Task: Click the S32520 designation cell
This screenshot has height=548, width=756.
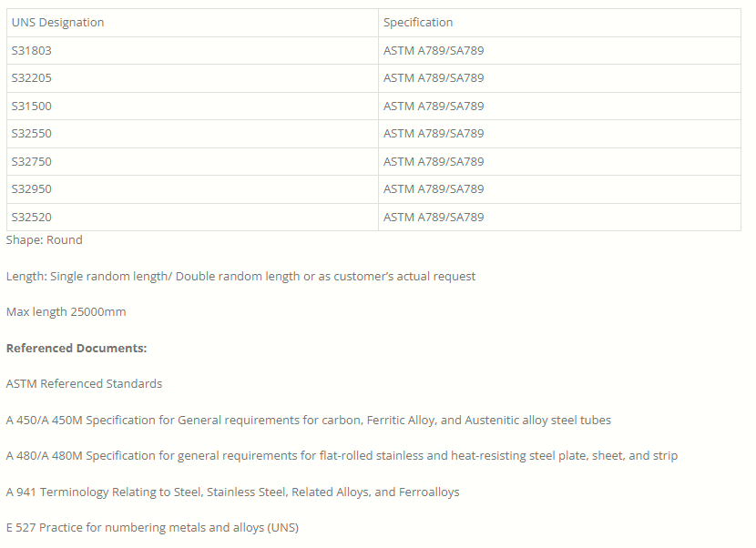Action: (32, 218)
